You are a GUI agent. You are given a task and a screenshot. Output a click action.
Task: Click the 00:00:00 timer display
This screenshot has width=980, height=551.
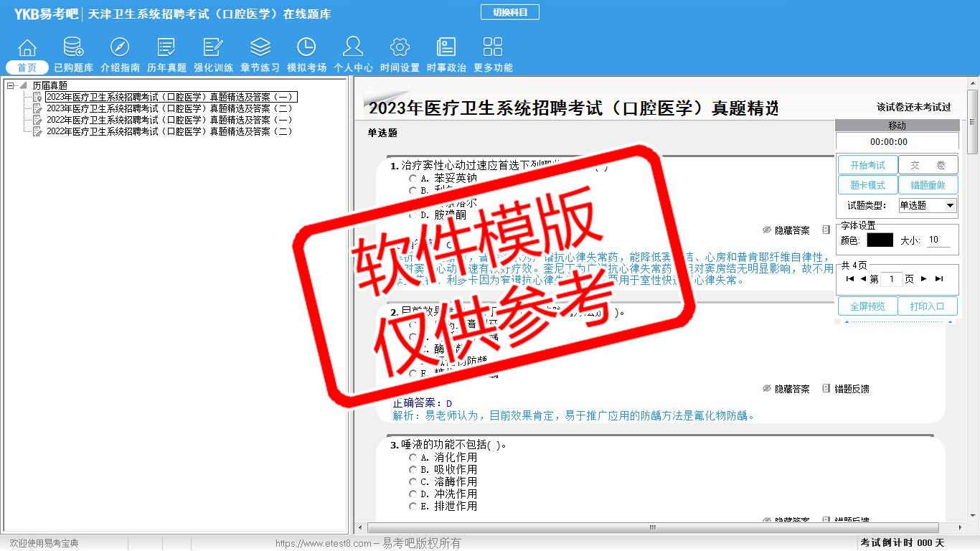pyautogui.click(x=889, y=142)
